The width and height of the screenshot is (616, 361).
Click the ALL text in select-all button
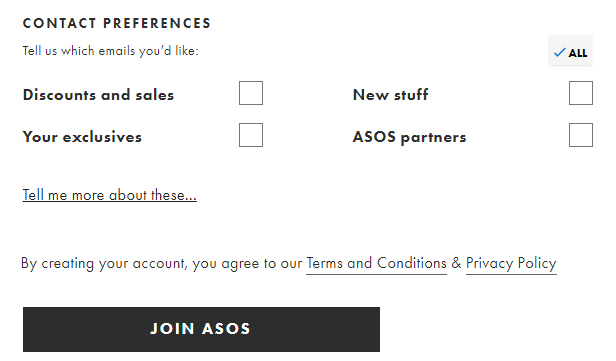578,53
